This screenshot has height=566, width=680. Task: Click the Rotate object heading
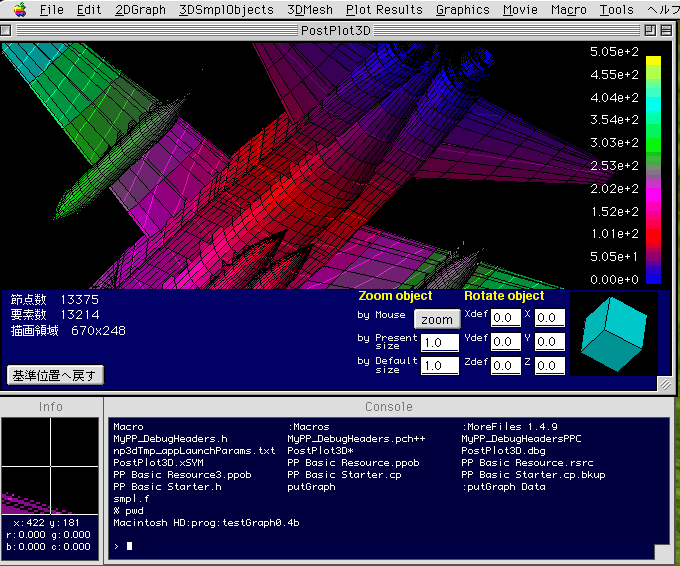point(504,296)
